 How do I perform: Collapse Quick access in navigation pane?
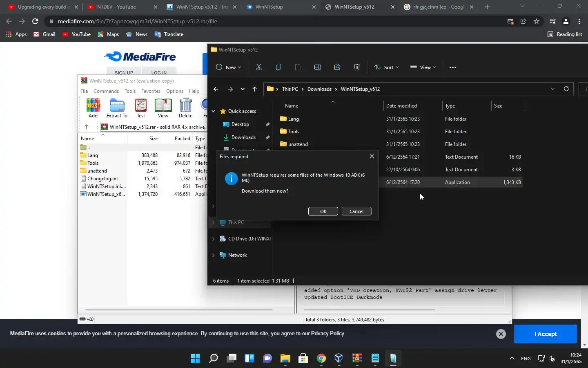(x=213, y=111)
